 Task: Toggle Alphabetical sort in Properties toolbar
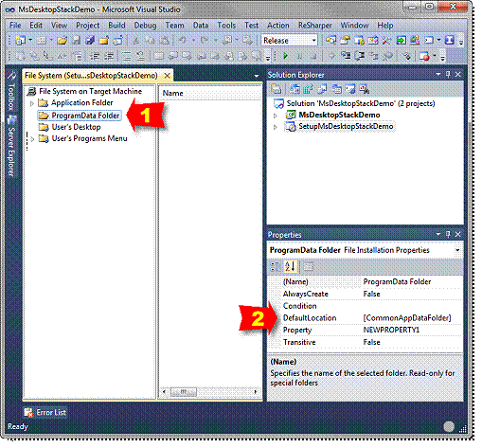coord(290,266)
